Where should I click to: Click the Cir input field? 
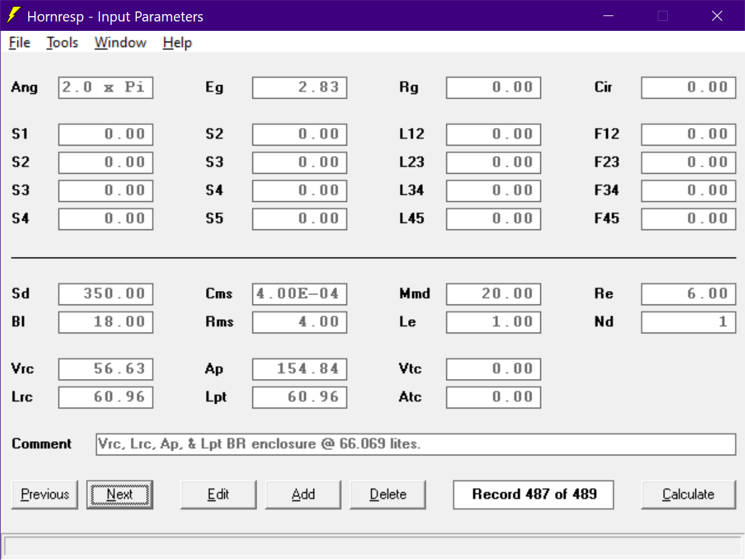[688, 87]
